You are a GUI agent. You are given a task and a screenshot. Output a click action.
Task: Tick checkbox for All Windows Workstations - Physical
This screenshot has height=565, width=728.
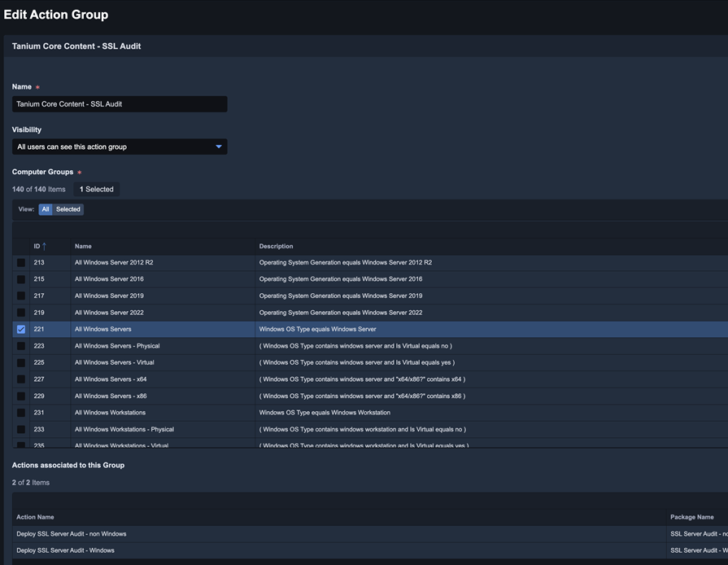21,430
